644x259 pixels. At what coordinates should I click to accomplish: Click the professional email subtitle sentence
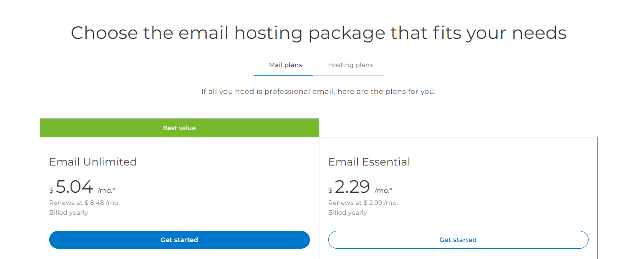[x=318, y=92]
